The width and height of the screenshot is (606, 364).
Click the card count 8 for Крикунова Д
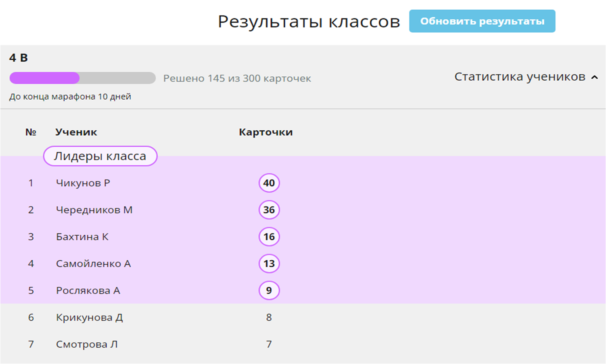pyautogui.click(x=269, y=317)
